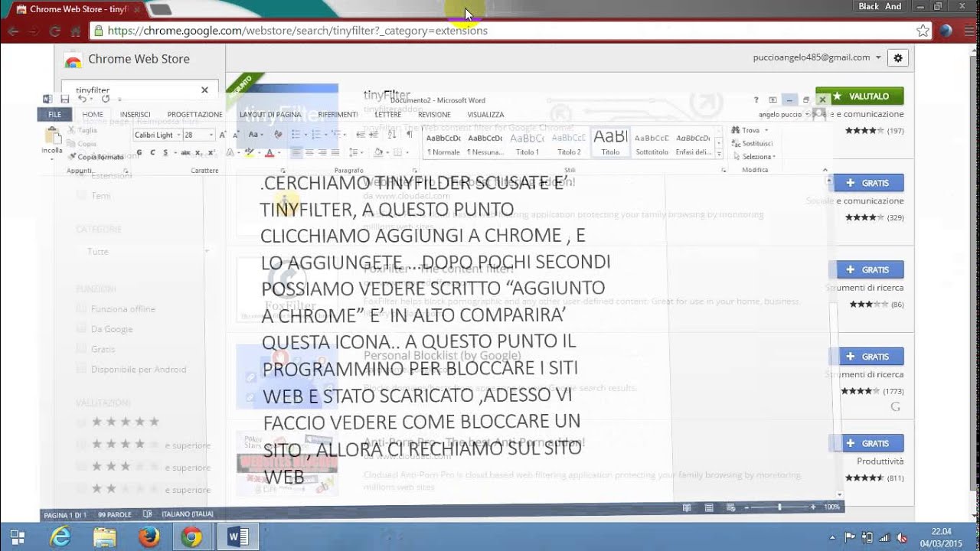Click the Undo arrow in Word's title bar
980x551 pixels.
[x=82, y=99]
